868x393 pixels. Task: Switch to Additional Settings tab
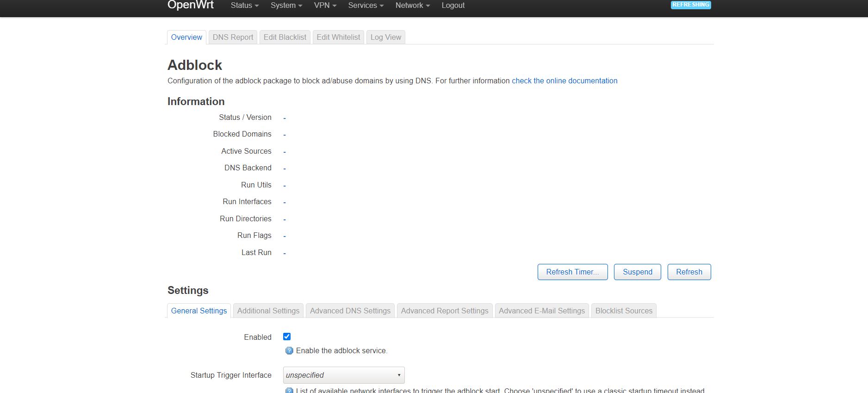coord(268,311)
